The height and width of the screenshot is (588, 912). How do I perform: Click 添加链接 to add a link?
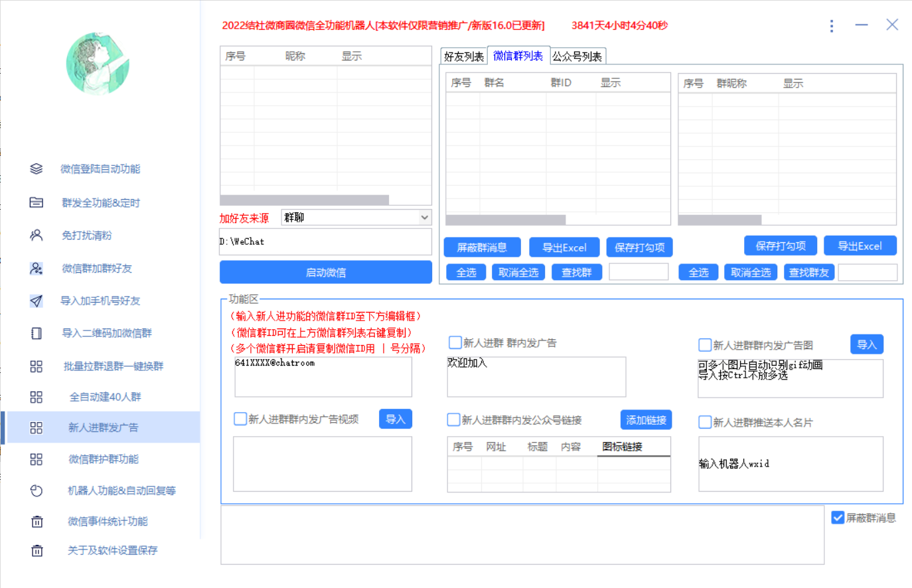point(646,419)
